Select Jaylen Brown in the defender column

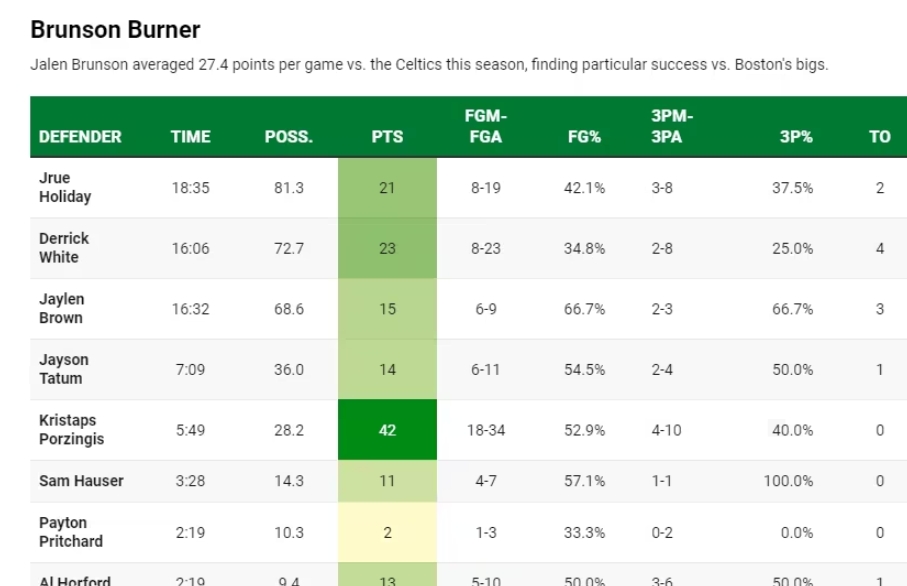point(62,309)
